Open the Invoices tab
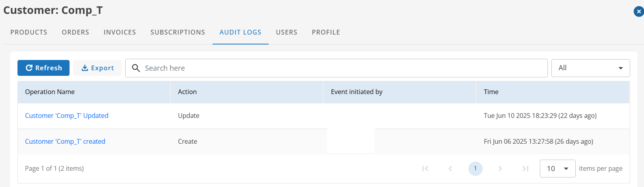Image resolution: width=644 pixels, height=187 pixels. [120, 32]
